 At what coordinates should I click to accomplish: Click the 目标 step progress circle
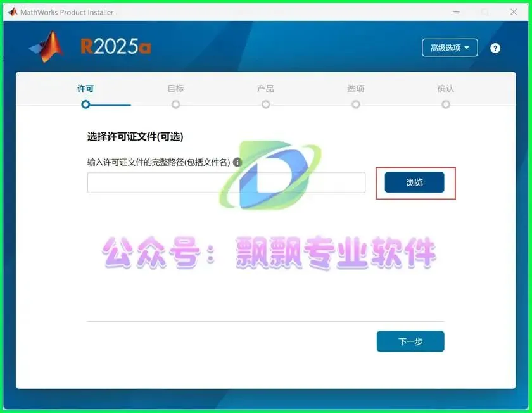tap(175, 105)
